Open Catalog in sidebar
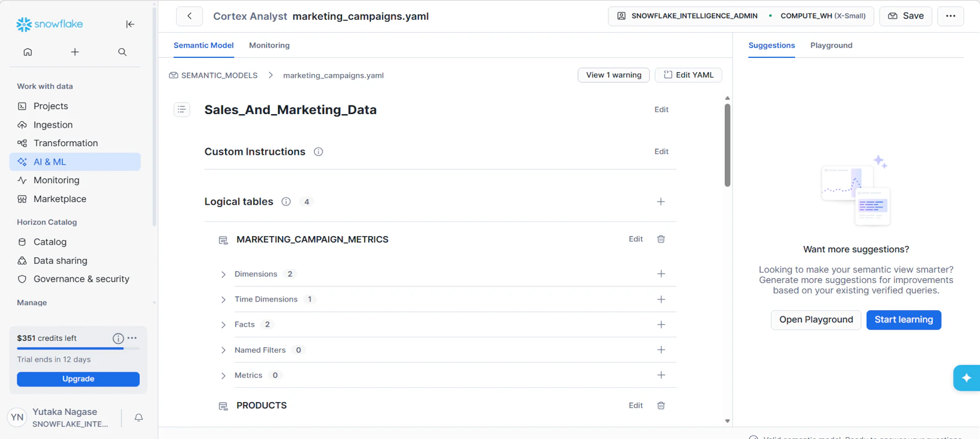Viewport: 980px width, 439px height. tap(75, 242)
